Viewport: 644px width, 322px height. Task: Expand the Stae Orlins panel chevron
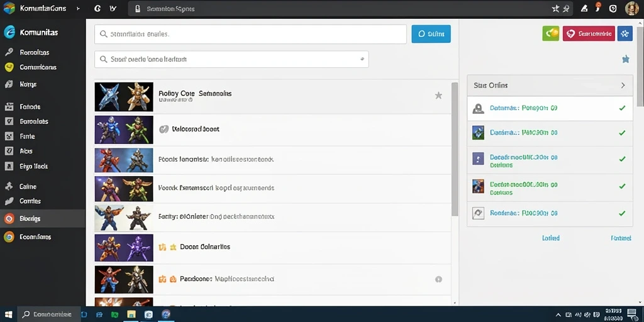(x=623, y=86)
